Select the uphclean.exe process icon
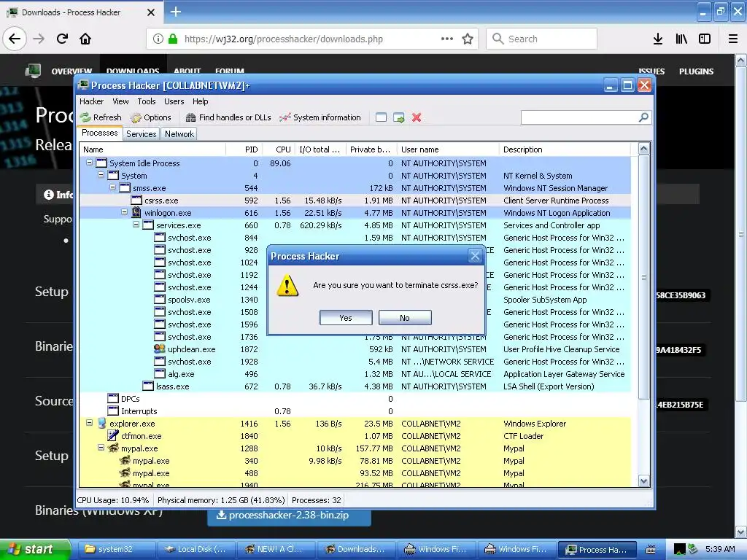This screenshot has width=747, height=560. [x=160, y=349]
